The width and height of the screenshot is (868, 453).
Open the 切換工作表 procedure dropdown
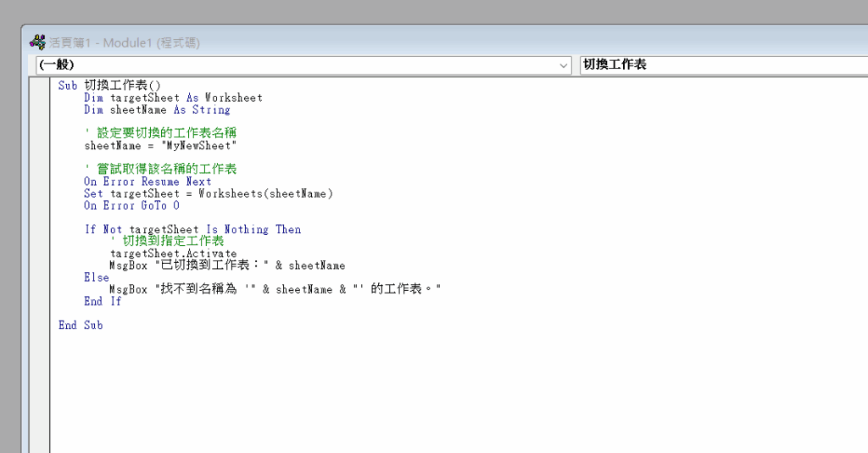(x=722, y=65)
